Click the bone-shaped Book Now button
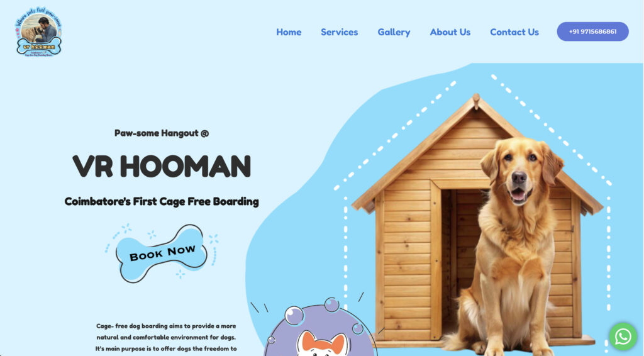The image size is (644, 356). (x=162, y=253)
